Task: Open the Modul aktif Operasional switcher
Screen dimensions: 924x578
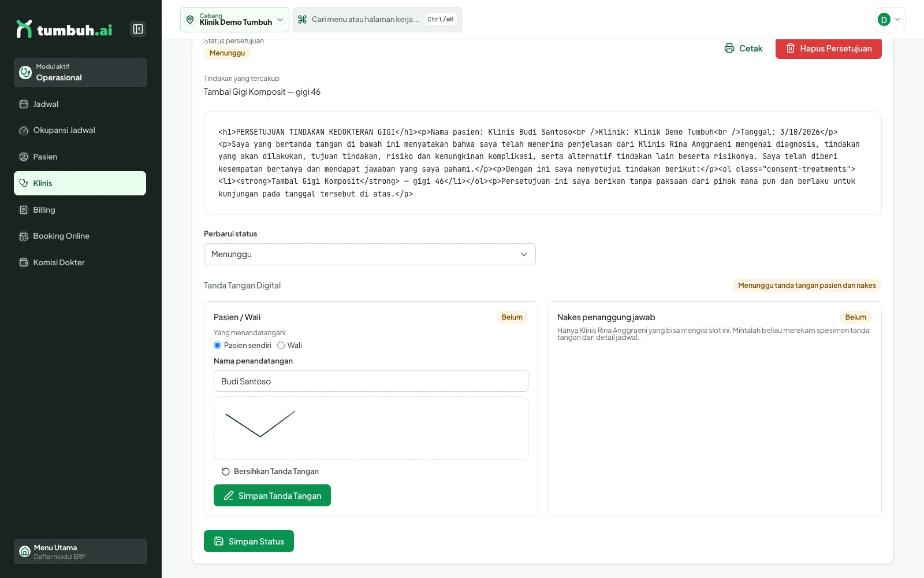Action: coord(80,72)
